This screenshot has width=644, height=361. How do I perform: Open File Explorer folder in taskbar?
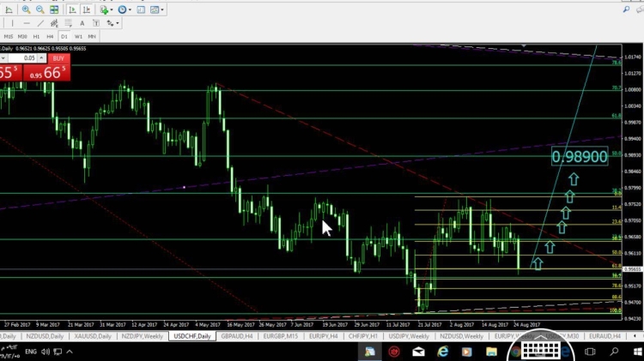491,352
